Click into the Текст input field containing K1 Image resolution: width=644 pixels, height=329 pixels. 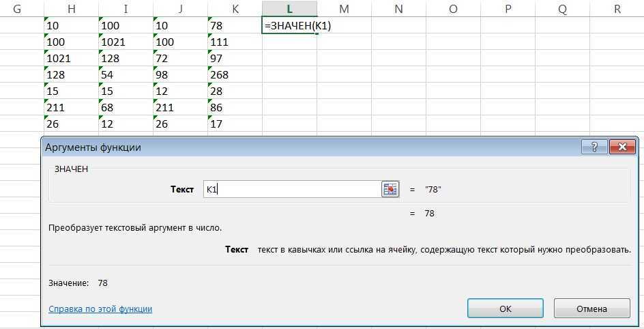tap(293, 189)
